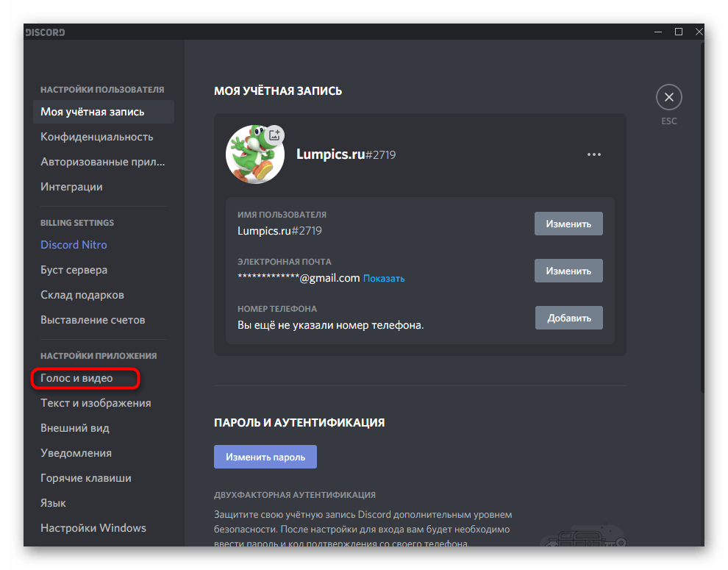Click the Изменить пароль button

(x=265, y=457)
